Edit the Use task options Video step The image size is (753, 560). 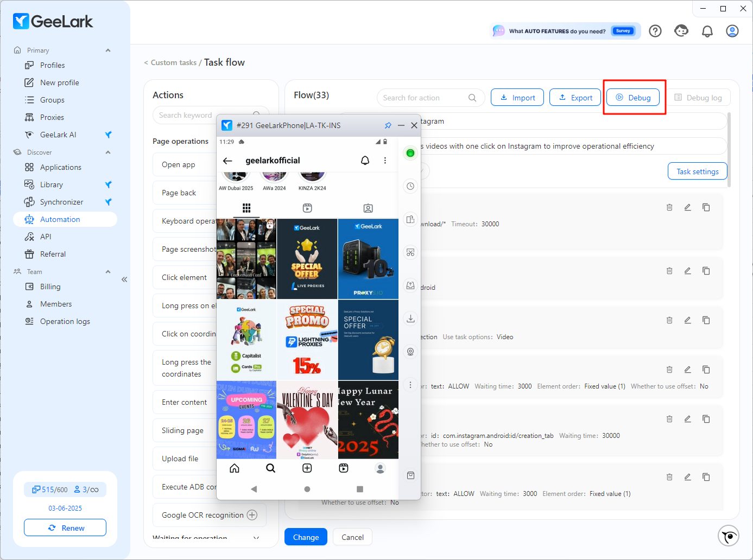point(687,320)
